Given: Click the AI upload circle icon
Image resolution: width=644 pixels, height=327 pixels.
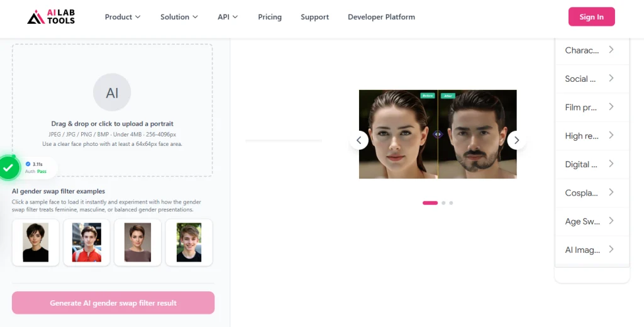Looking at the screenshot, I should [112, 92].
